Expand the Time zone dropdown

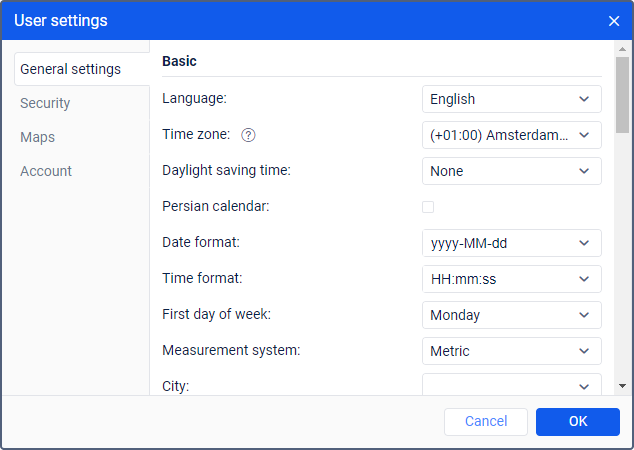(511, 135)
